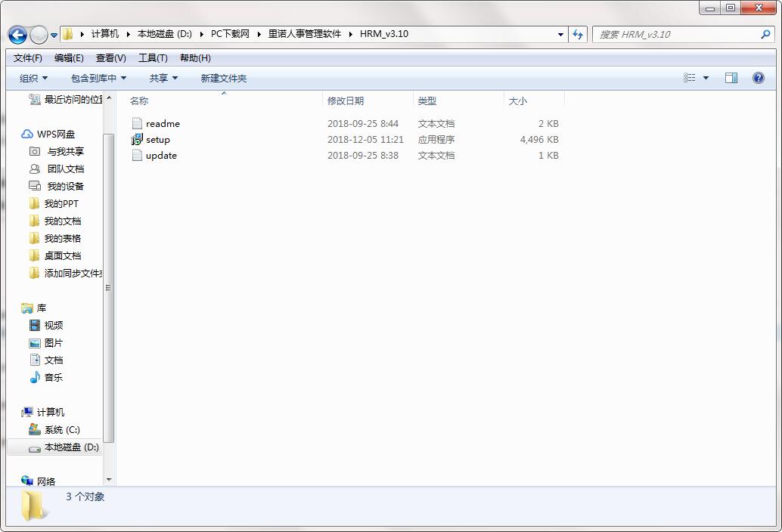Open the 查看(V) menu
The image size is (782, 532).
(x=110, y=58)
